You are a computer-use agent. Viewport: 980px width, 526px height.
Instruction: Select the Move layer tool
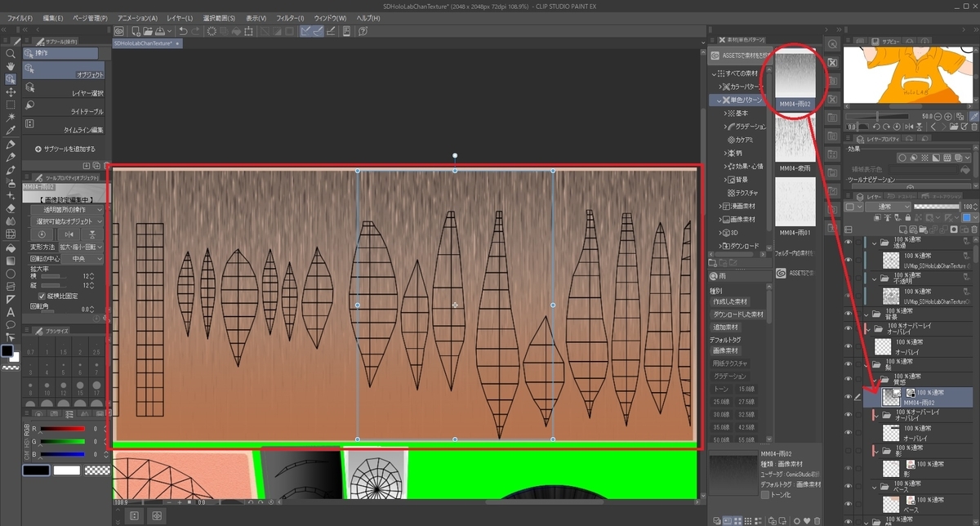pyautogui.click(x=11, y=92)
